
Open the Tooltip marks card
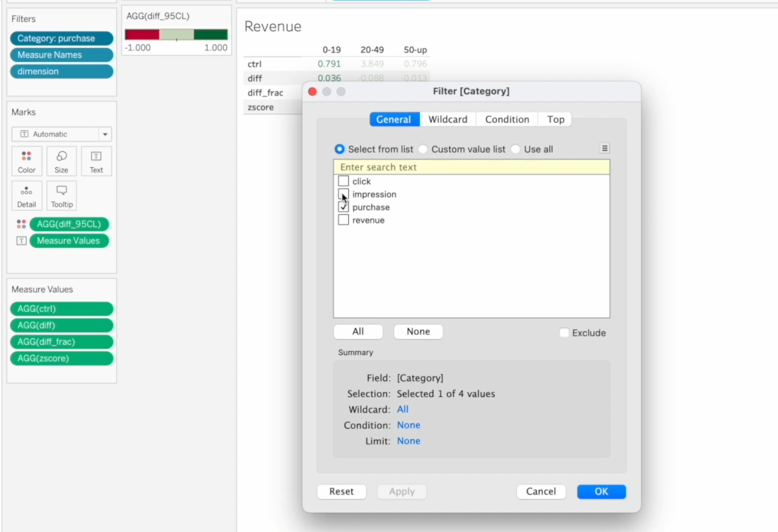pyautogui.click(x=61, y=195)
